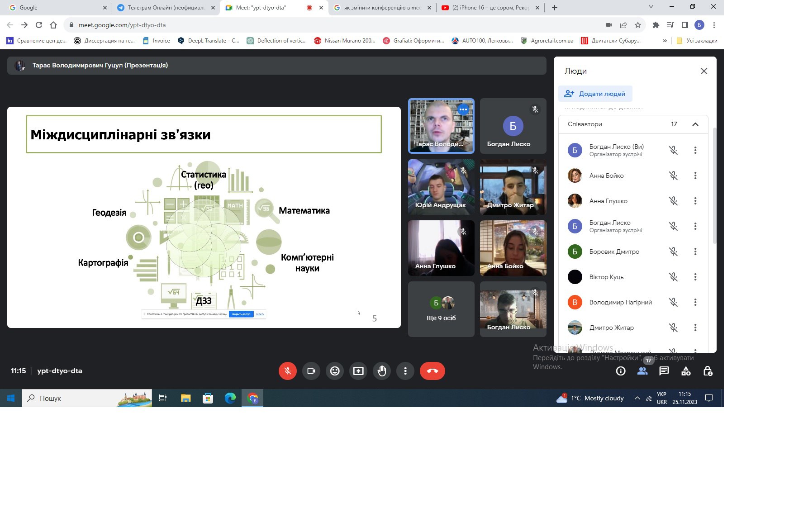
Task: Open the meeting details info icon
Action: 621,371
